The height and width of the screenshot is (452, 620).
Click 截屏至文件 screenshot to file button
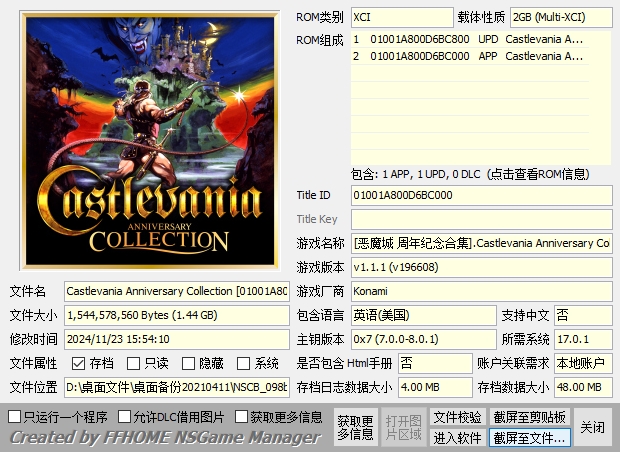[529, 438]
